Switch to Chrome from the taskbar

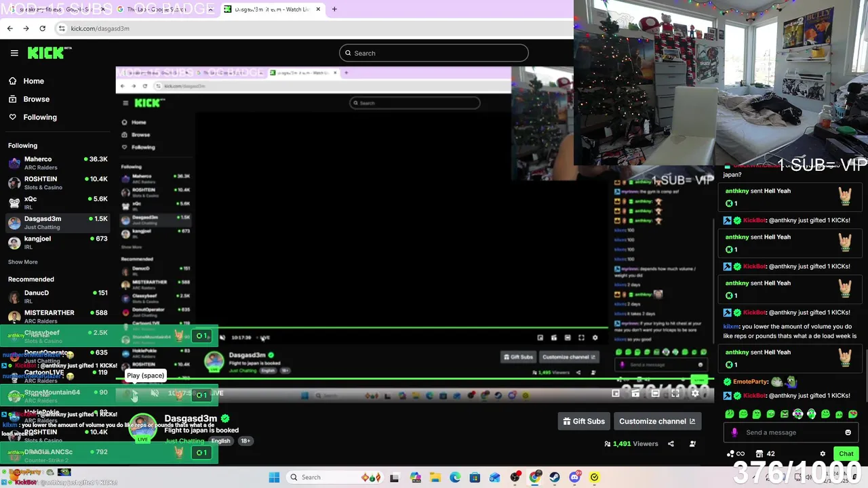[534, 477]
